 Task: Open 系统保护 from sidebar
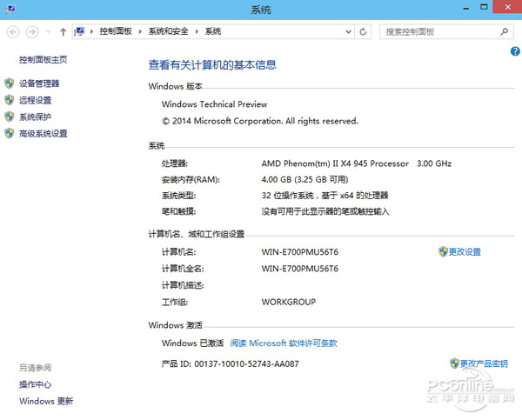tap(36, 117)
